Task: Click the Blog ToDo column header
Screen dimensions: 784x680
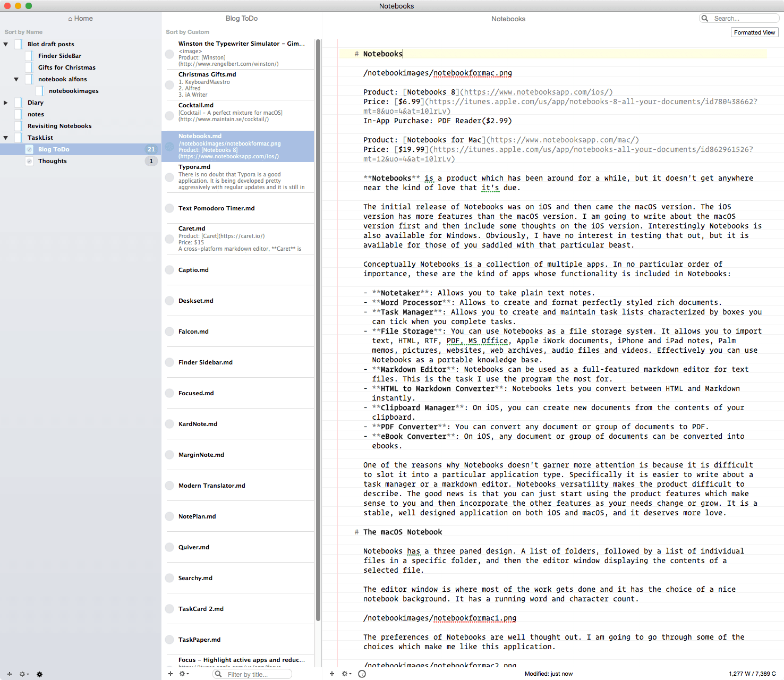Action: [241, 19]
